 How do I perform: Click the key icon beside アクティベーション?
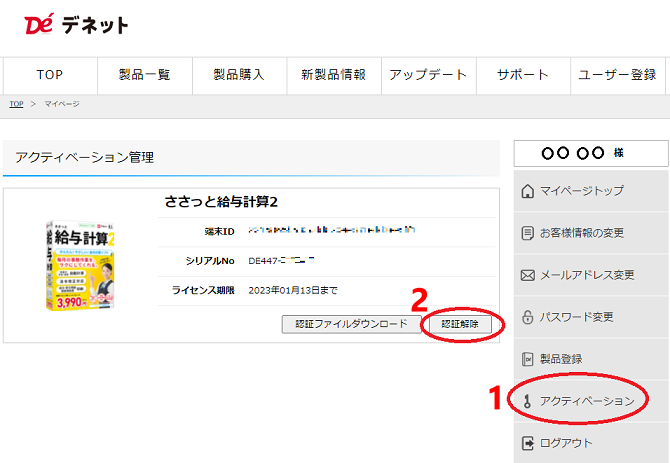pos(527,401)
